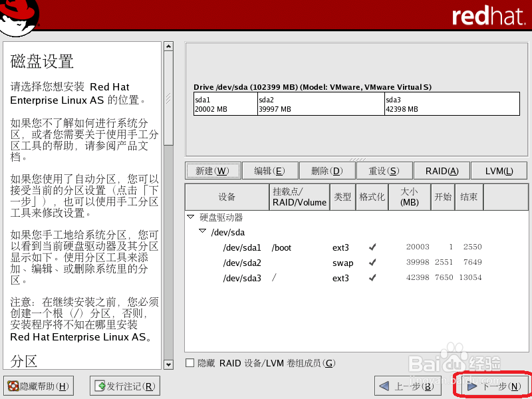Screen dimensions: 532x399
Task: Go back with 上一步(B) button
Action: point(408,386)
